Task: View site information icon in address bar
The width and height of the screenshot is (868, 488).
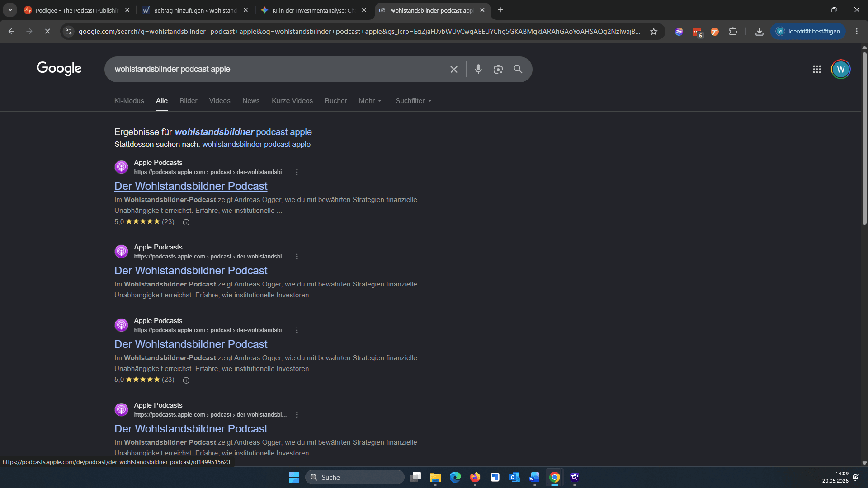Action: click(69, 31)
